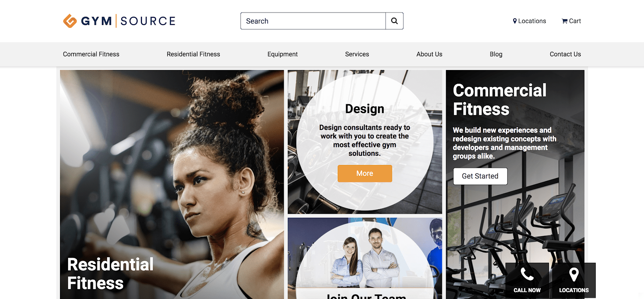Click the Design heading in circle

tap(365, 109)
